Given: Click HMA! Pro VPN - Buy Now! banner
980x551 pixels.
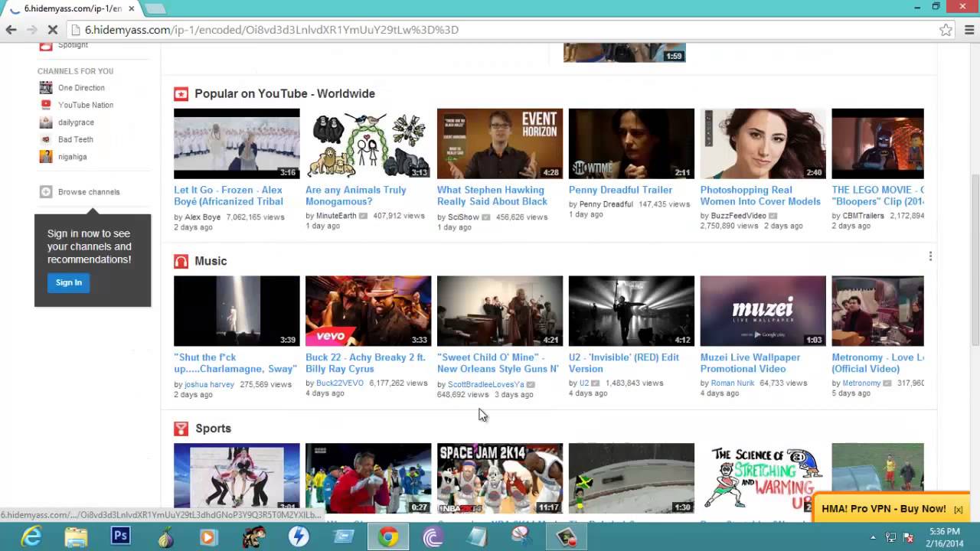Looking at the screenshot, I should click(x=884, y=509).
